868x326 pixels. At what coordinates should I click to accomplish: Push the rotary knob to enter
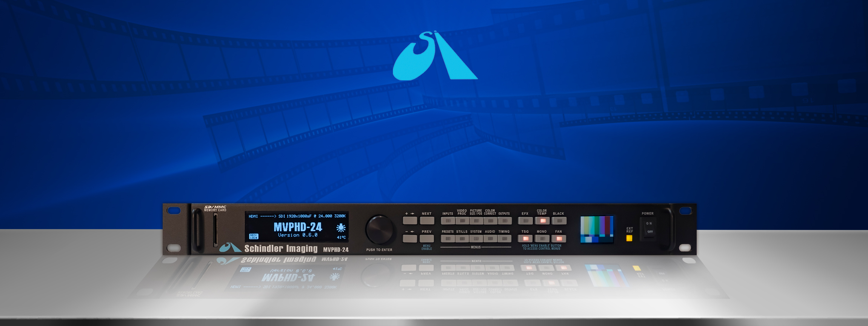coord(379,230)
